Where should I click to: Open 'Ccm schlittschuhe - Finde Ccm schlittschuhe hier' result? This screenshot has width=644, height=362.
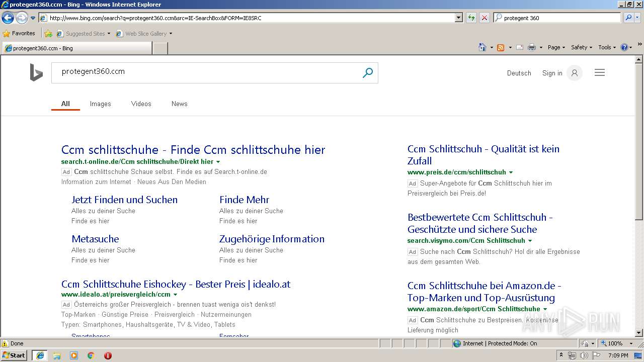pos(193,150)
